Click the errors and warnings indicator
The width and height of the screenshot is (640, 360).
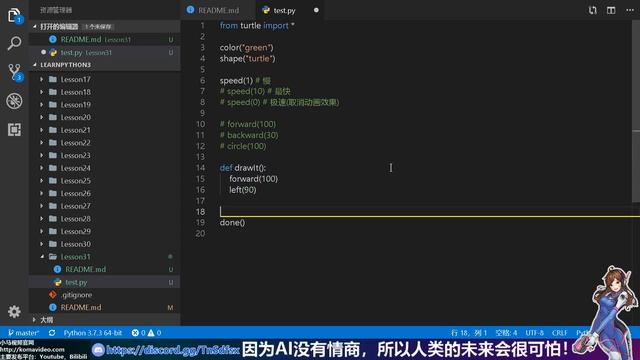146,333
